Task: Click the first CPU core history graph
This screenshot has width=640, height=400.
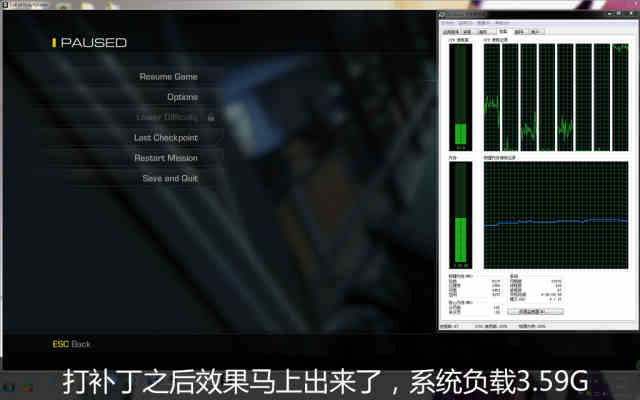Action: [492, 97]
